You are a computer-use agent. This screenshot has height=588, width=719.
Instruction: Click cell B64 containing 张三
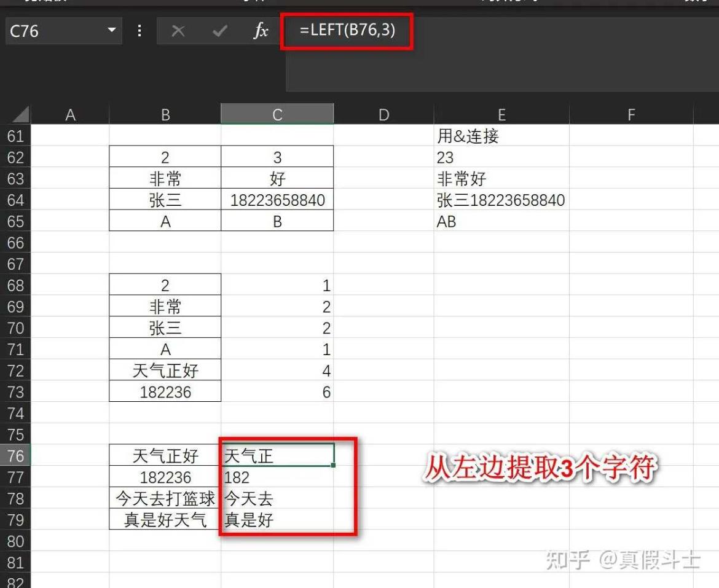pyautogui.click(x=165, y=200)
